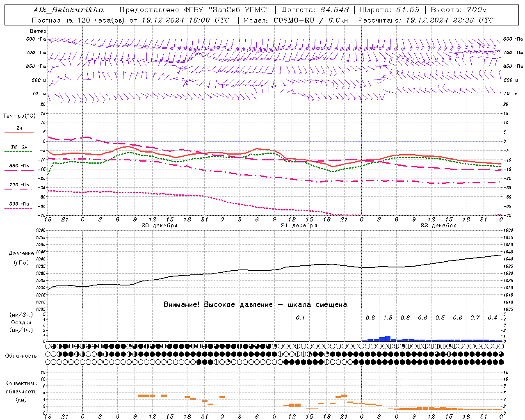Click the '500 гПа' entry in temperature legend
The image size is (525, 420).
point(19,204)
